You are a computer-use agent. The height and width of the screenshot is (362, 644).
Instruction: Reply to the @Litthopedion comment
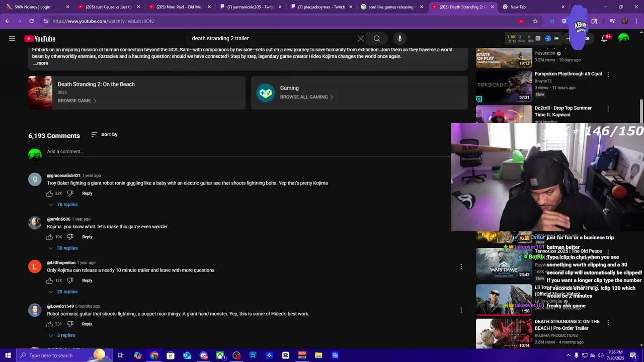[87, 281]
